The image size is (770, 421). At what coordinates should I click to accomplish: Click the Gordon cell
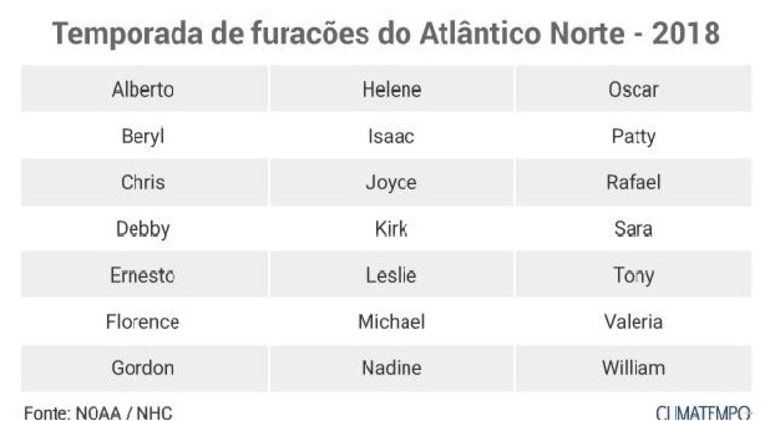(x=144, y=368)
